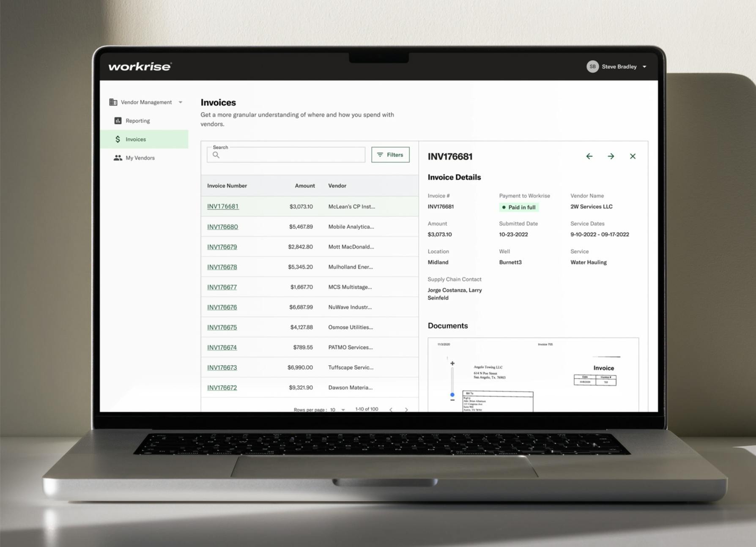
Task: Click the PATMO Services... vendor cell
Action: [351, 347]
